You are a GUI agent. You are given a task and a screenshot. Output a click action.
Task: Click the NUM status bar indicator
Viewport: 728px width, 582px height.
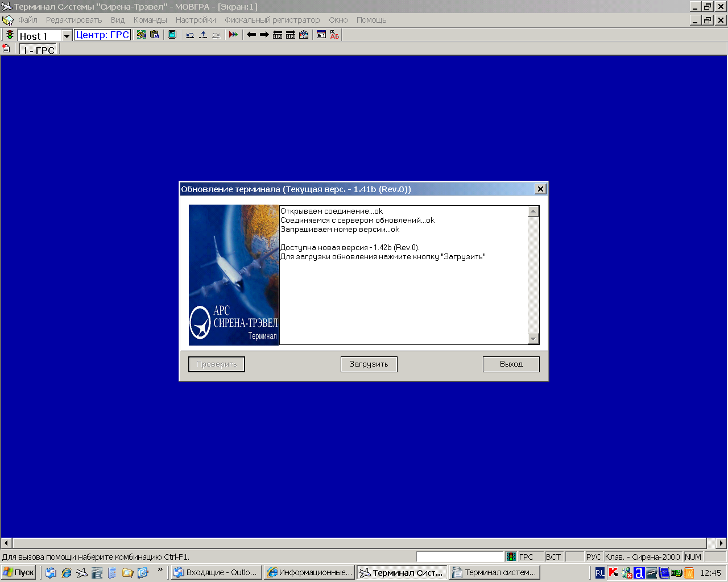point(693,557)
